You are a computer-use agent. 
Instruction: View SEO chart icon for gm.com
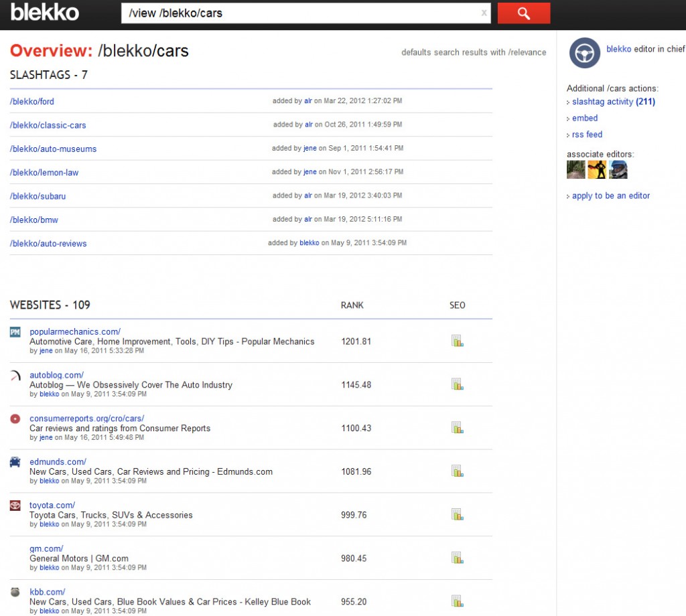[x=457, y=558]
